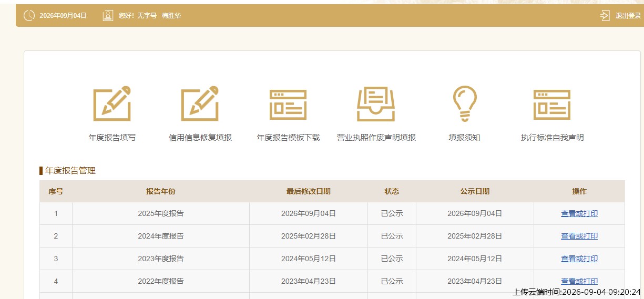Click the user name 梅胜华 in header
The width and height of the screenshot is (644, 299).
click(171, 16)
